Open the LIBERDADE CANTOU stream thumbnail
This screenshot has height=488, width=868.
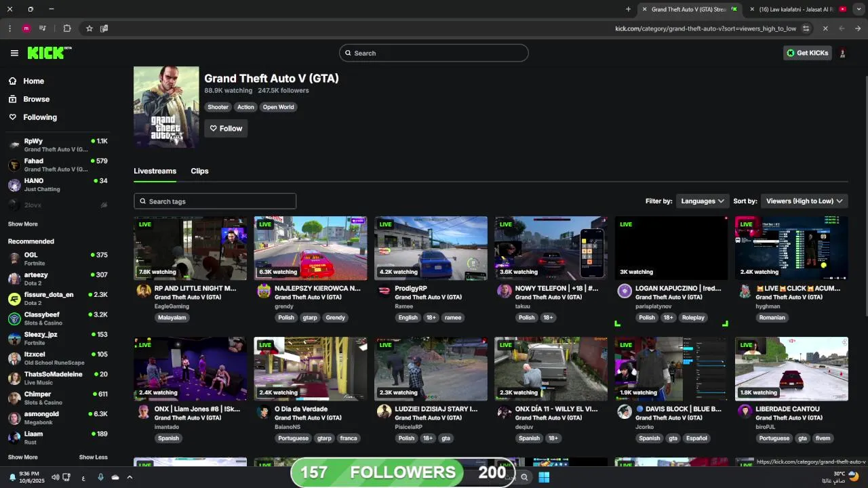[791, 369]
